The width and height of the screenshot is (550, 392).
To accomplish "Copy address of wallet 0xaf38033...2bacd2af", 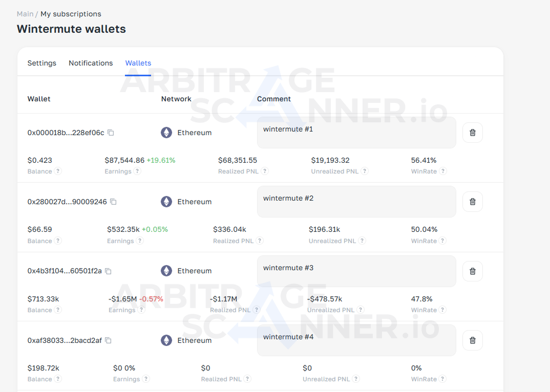I will tap(109, 340).
